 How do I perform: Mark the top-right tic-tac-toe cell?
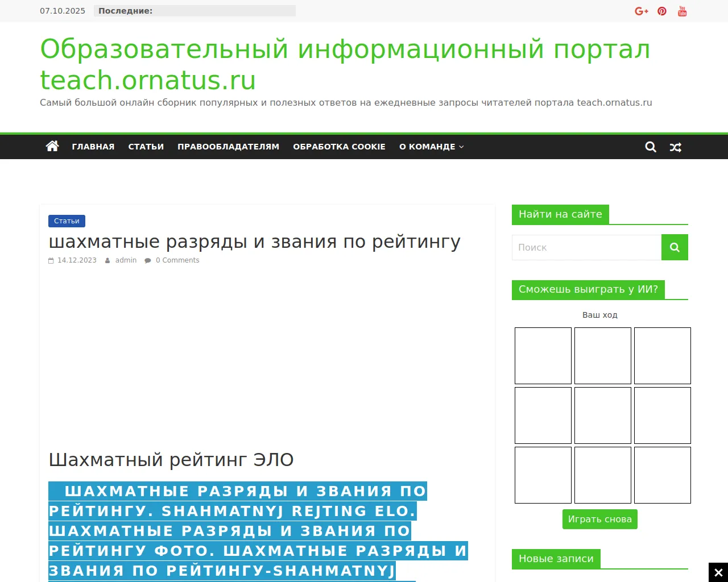pyautogui.click(x=663, y=356)
